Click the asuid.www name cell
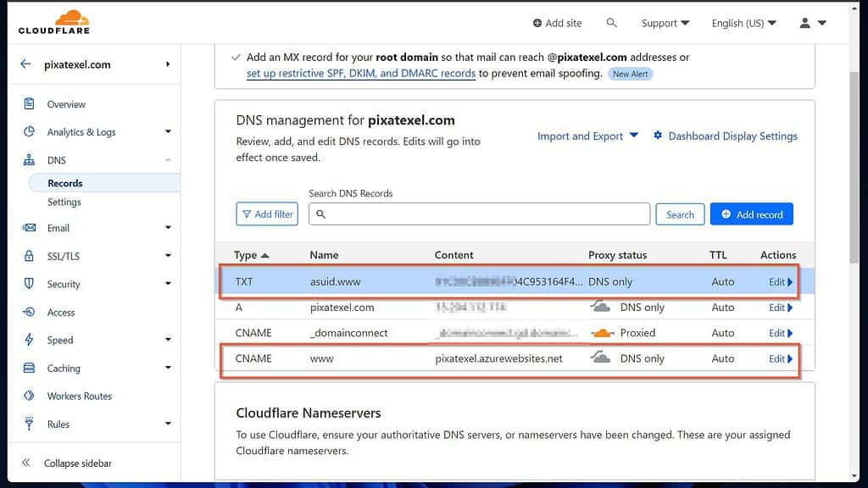 pyautogui.click(x=335, y=281)
